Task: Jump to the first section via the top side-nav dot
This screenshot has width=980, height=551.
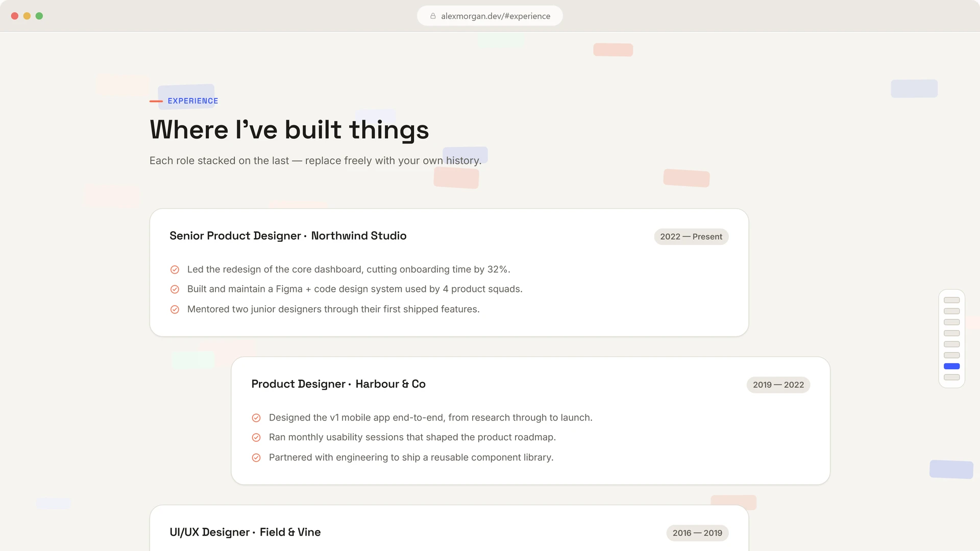Action: [951, 300]
